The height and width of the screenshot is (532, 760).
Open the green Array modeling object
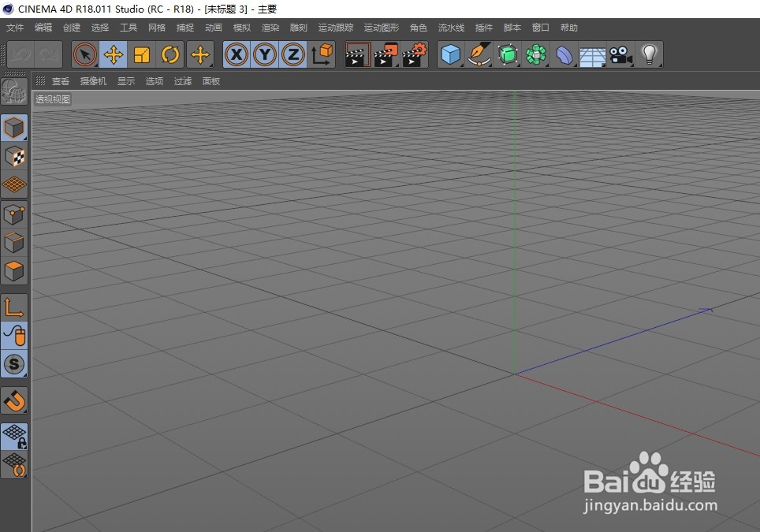(x=536, y=54)
